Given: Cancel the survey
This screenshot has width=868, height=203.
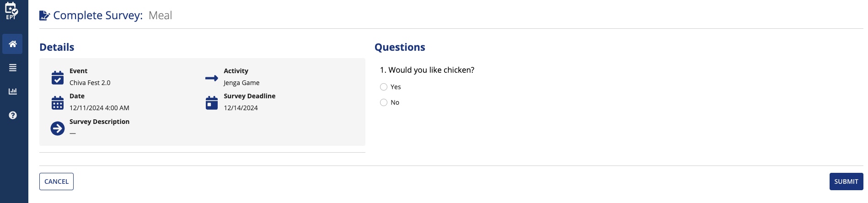Looking at the screenshot, I should tap(56, 182).
